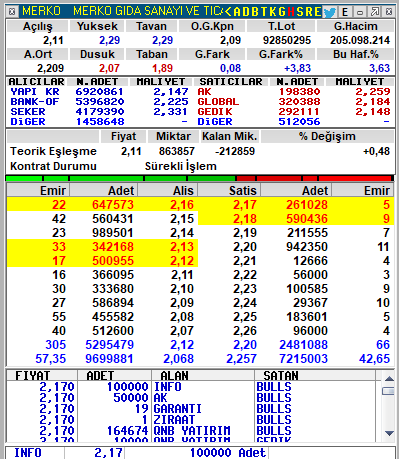Image resolution: width=399 pixels, height=459 pixels.
Task: Click the small x icon left of MERKO
Action: pos(12,12)
